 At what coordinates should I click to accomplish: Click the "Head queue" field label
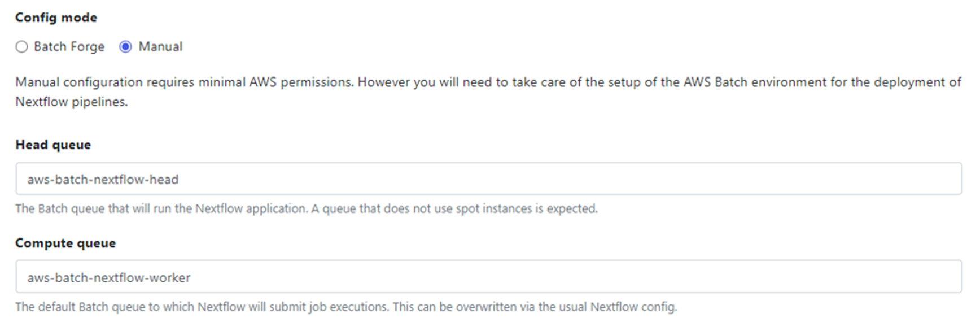[x=53, y=145]
